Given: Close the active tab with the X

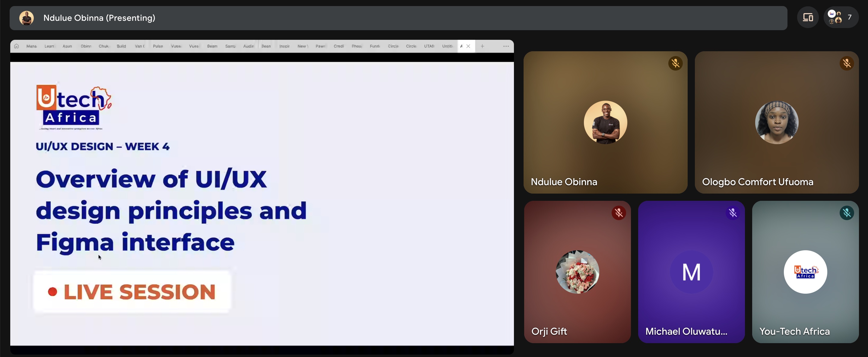Looking at the screenshot, I should click(x=468, y=46).
